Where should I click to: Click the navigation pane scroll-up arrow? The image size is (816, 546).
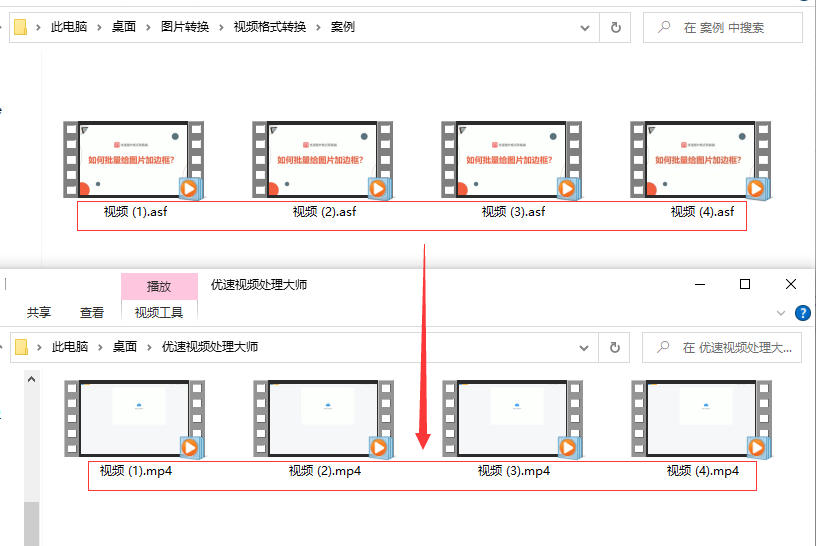pos(31,380)
